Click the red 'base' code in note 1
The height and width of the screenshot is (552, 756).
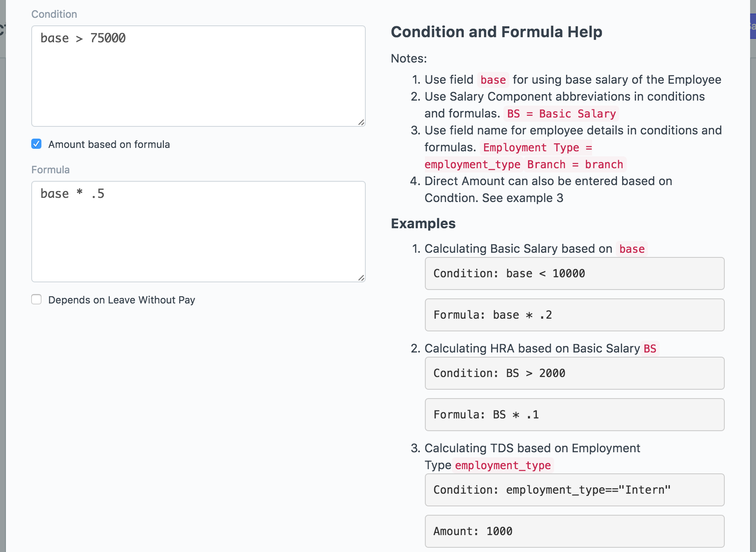[x=493, y=80]
